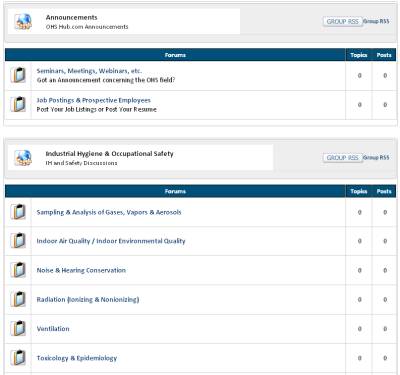400x375 pixels.
Task: Click the Topics count for Seminars, Meetings, Webinars
Action: [x=359, y=76]
